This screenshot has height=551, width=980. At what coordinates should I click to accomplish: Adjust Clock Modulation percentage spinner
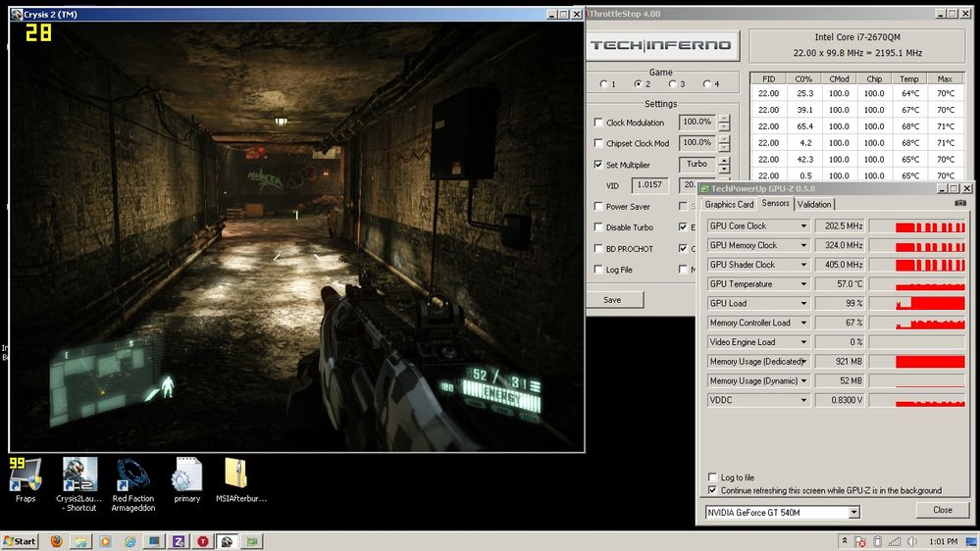724,123
